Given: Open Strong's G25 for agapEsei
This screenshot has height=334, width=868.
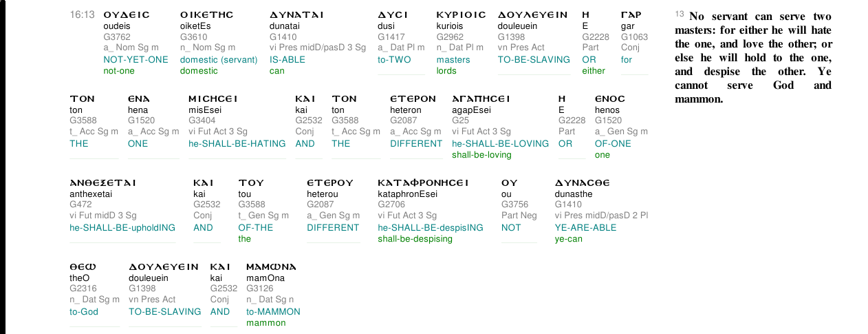Looking at the screenshot, I should 460,121.
